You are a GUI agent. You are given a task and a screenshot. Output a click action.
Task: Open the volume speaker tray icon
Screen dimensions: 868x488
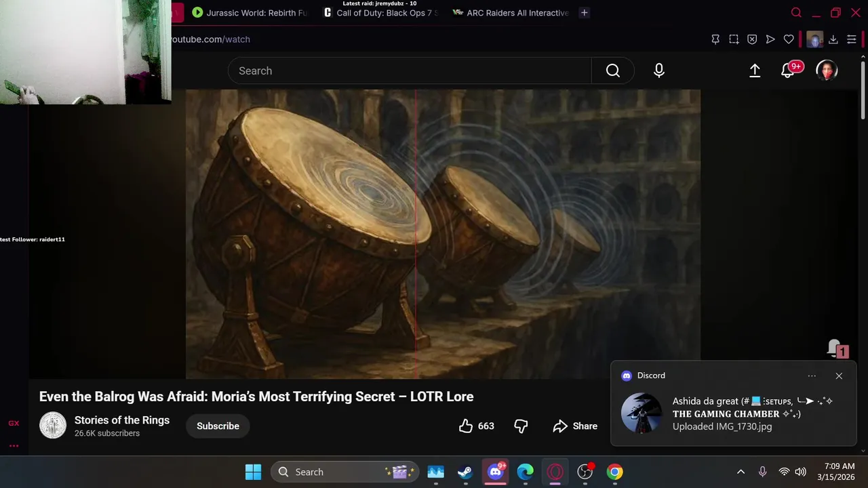coord(800,472)
